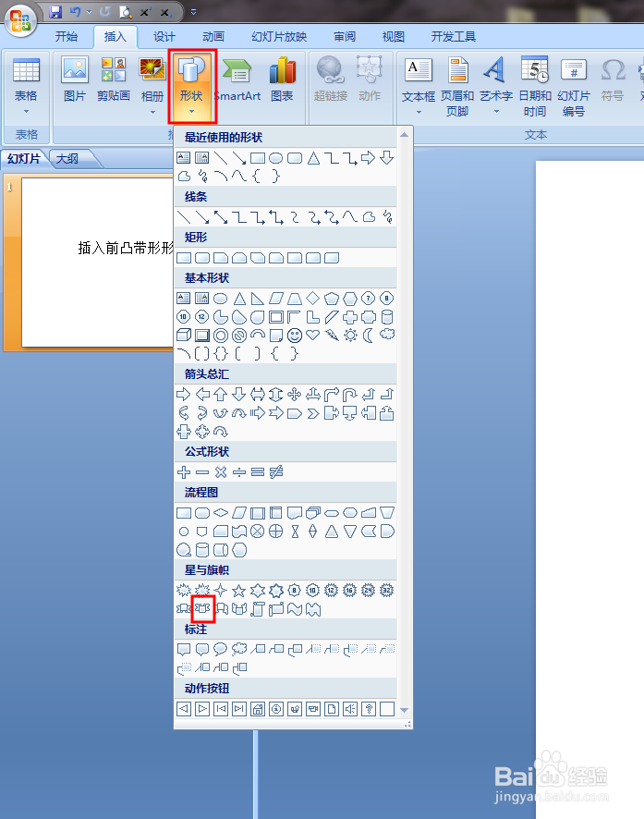Select the plus sign under 公式形状

click(x=184, y=472)
